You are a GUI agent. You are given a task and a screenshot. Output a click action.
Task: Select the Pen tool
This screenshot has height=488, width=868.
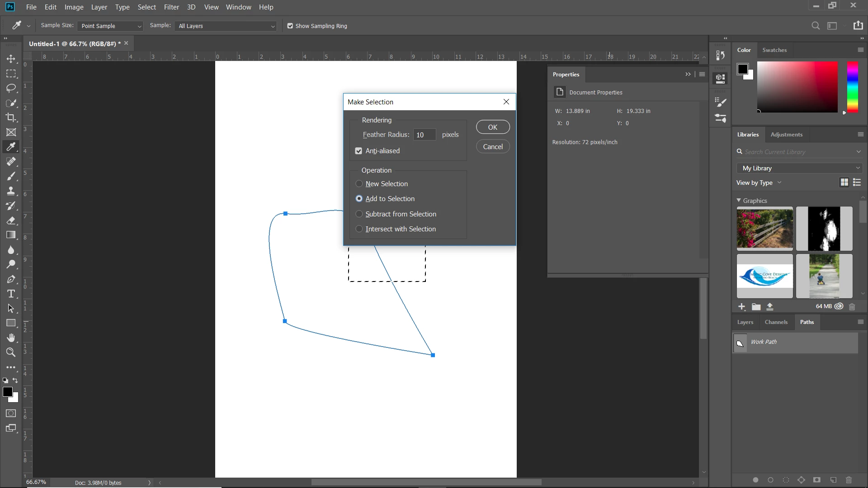coord(11,279)
